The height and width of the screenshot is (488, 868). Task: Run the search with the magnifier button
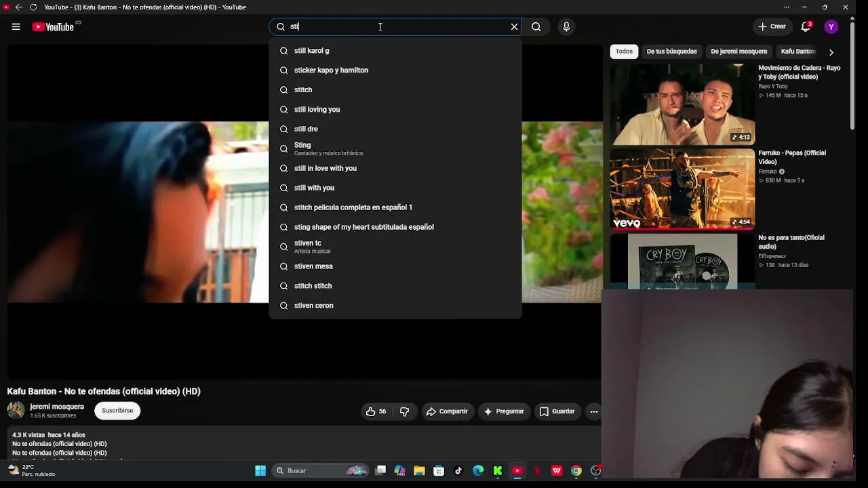click(536, 26)
